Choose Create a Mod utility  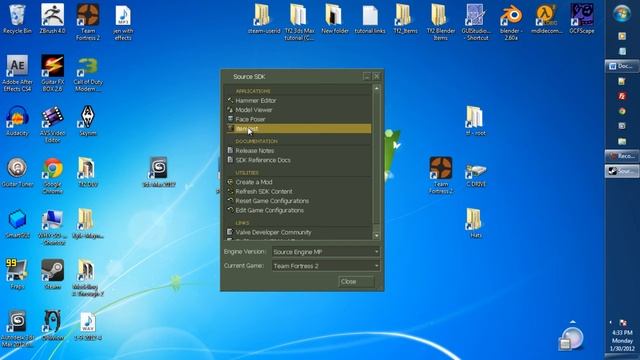pyautogui.click(x=299, y=182)
